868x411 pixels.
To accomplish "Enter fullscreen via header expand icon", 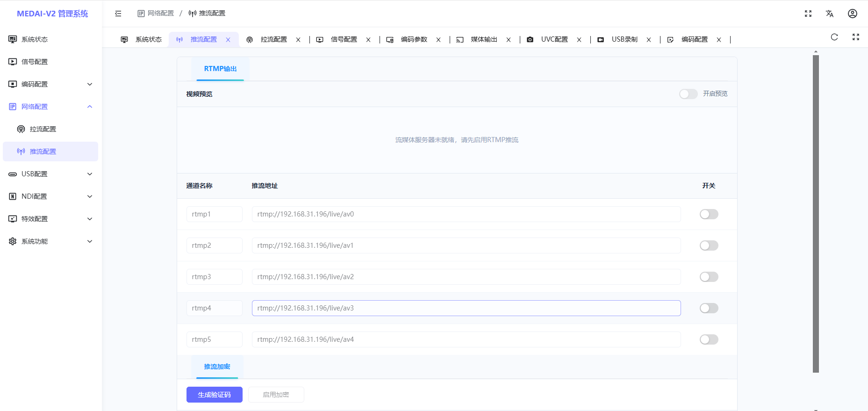I will point(808,14).
